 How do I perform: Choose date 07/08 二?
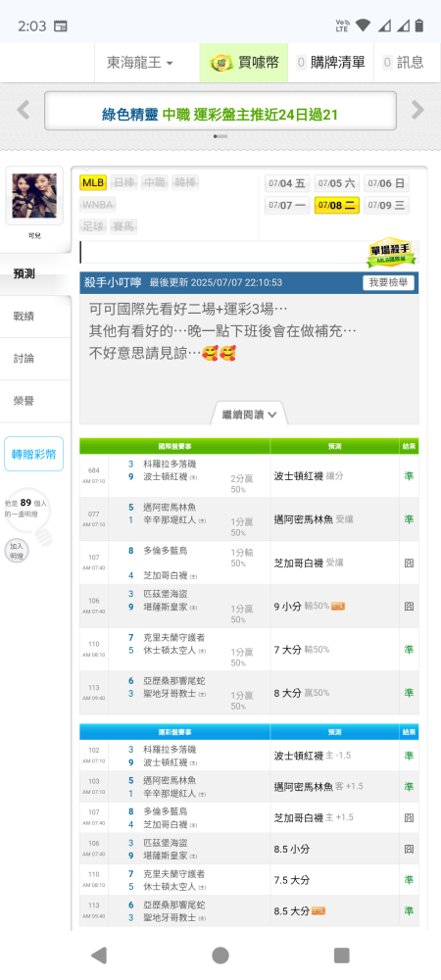tap(337, 205)
